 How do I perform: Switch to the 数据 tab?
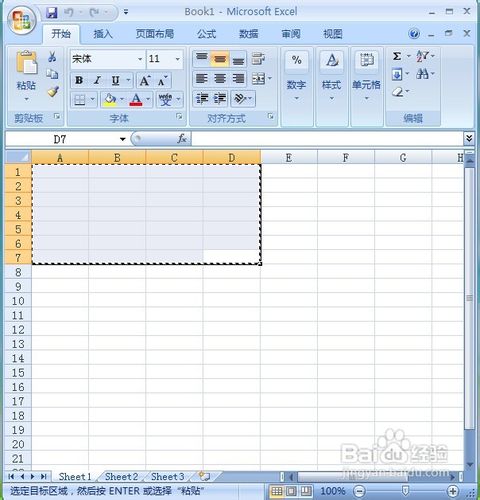(x=249, y=34)
